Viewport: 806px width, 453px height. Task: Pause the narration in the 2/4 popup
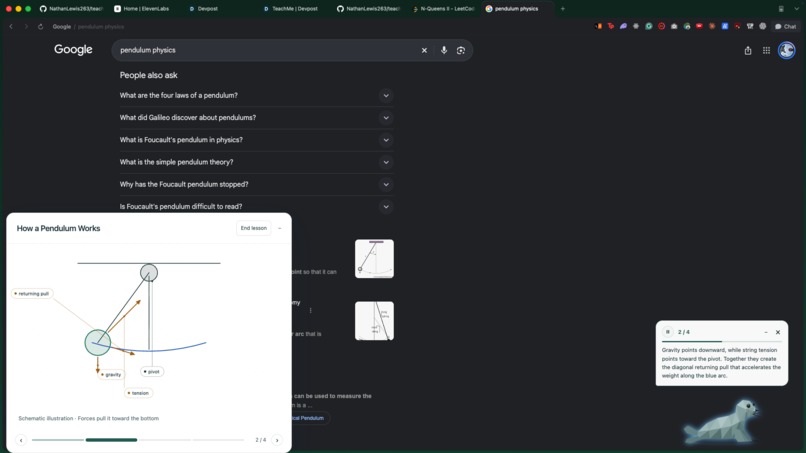pos(668,332)
